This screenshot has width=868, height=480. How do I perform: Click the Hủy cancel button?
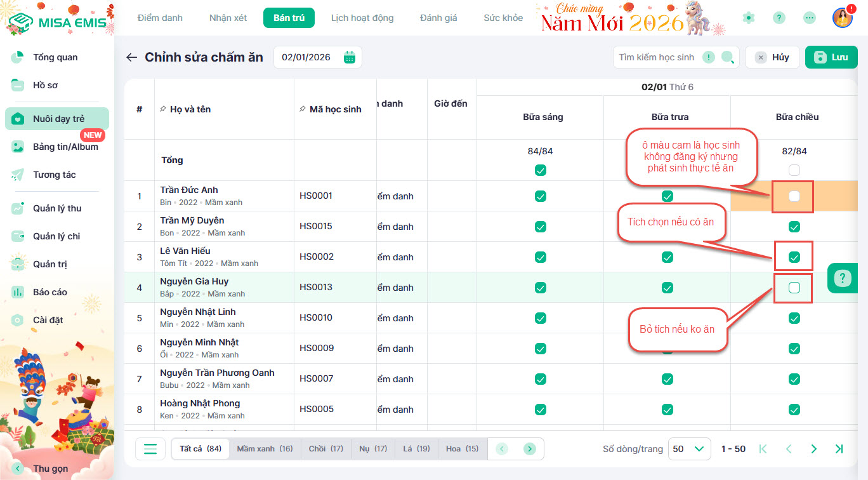tap(772, 57)
